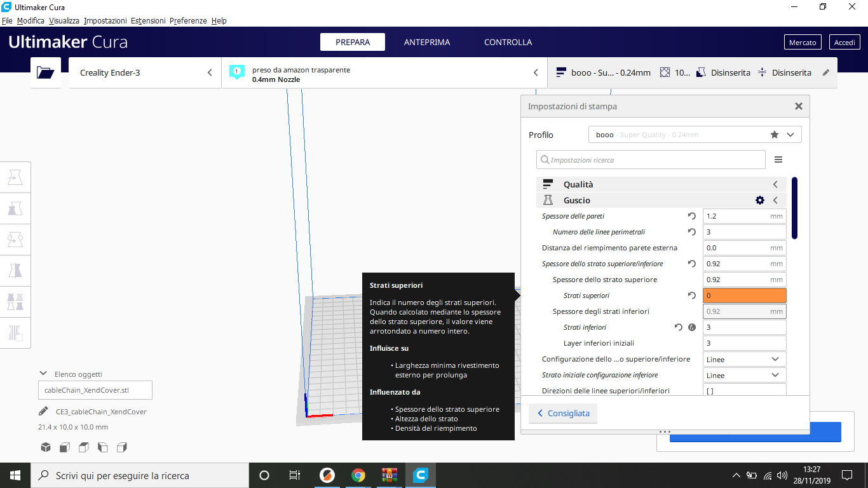Open Chrome from the Windows taskbar
Viewport: 868px width, 488px height.
pos(358,475)
